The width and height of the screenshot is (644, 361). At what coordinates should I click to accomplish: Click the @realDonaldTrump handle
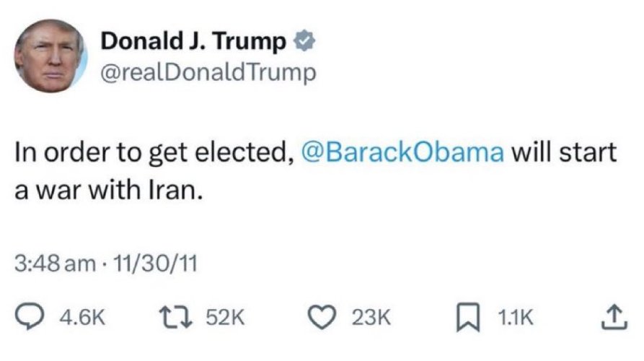pyautogui.click(x=208, y=73)
